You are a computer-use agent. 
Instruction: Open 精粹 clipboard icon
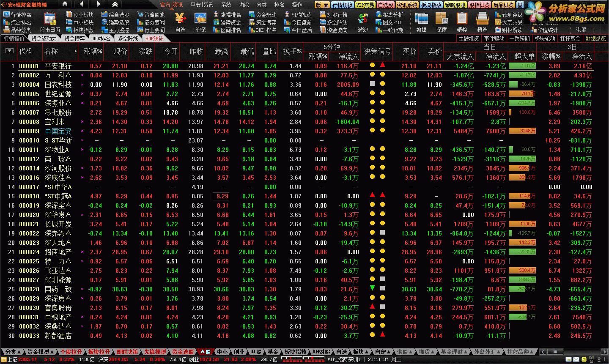[462, 23]
